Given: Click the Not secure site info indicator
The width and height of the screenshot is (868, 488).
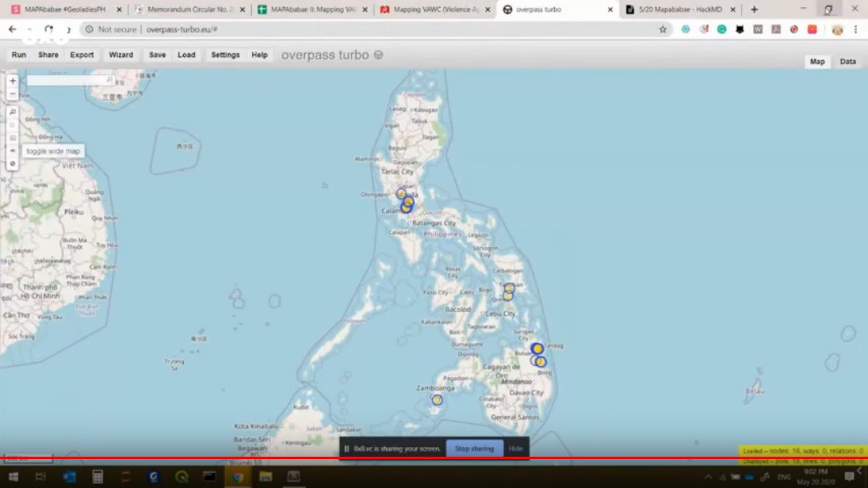Looking at the screenshot, I should pos(111,30).
